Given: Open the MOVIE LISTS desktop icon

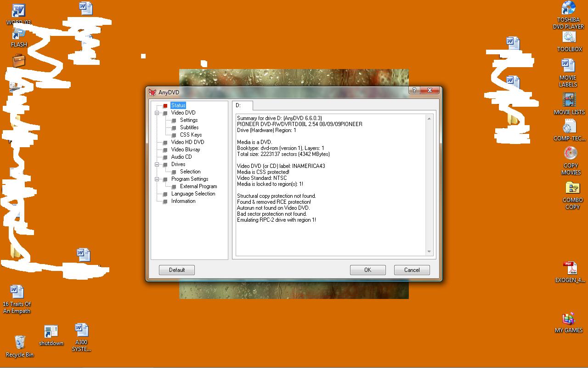Looking at the screenshot, I should pyautogui.click(x=569, y=104).
